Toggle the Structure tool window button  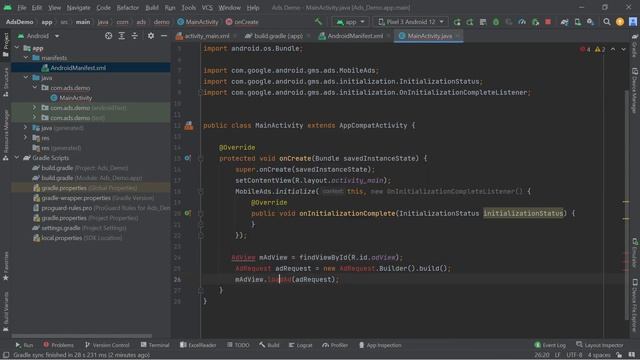pyautogui.click(x=6, y=82)
